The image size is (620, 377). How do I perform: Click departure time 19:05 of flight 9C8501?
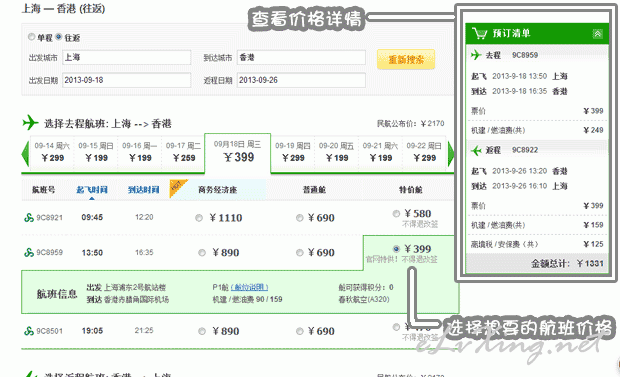pos(92,331)
